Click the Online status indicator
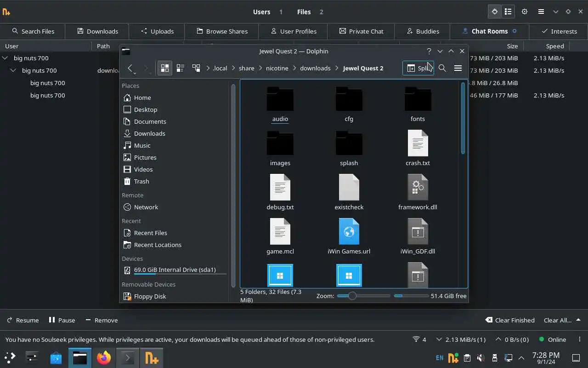Screen dimensions: 588x368 click(553, 339)
